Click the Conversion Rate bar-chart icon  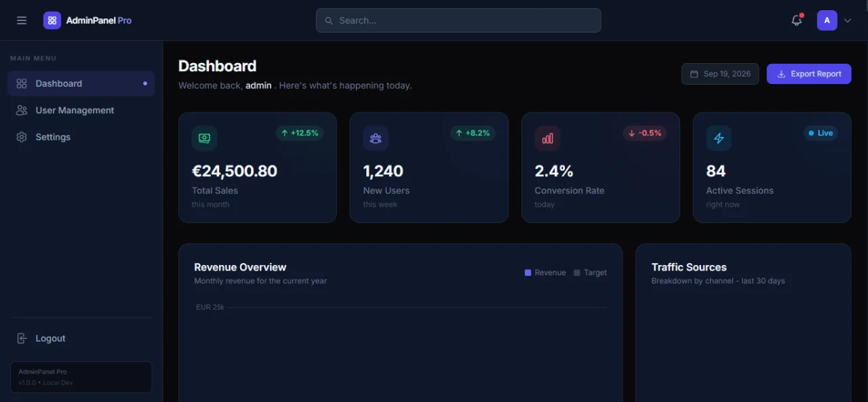click(x=547, y=138)
